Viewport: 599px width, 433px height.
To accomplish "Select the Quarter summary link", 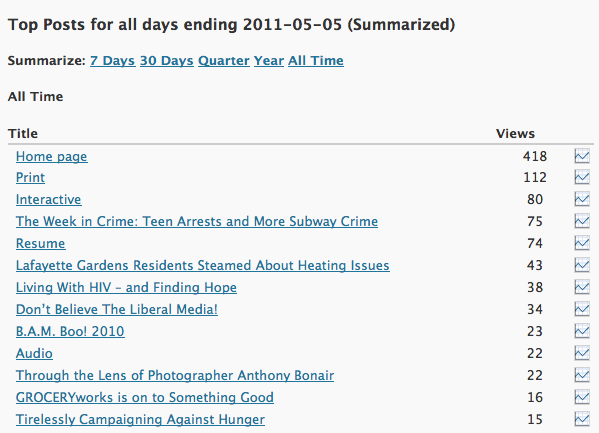I will 224,61.
